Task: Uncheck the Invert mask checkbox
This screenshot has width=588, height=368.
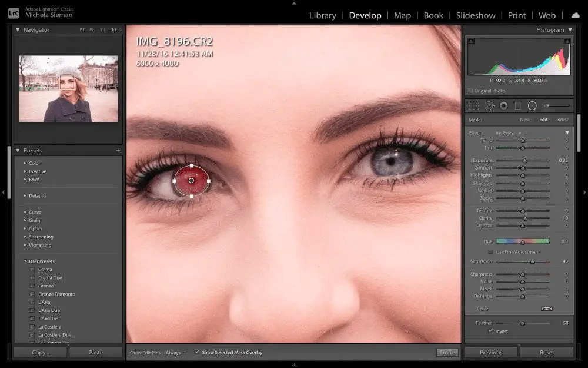Action: (x=490, y=331)
